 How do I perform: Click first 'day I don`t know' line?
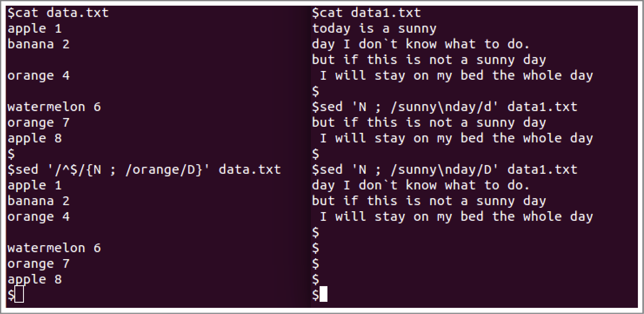[x=420, y=44]
